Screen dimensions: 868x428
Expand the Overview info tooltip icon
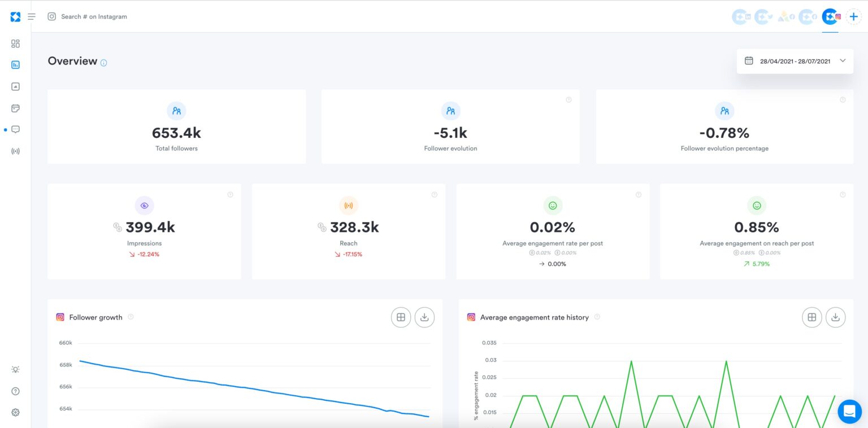tap(103, 62)
